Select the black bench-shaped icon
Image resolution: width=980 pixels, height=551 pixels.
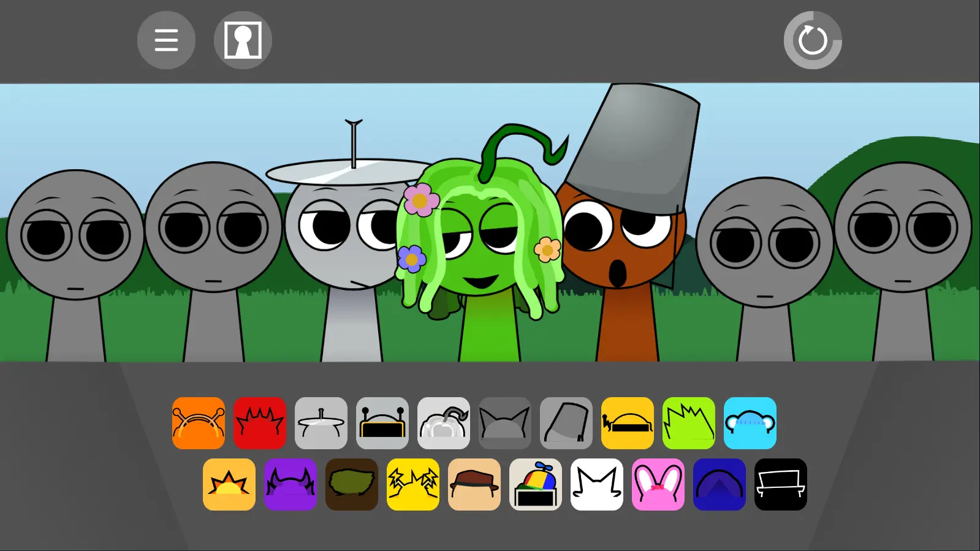click(781, 484)
